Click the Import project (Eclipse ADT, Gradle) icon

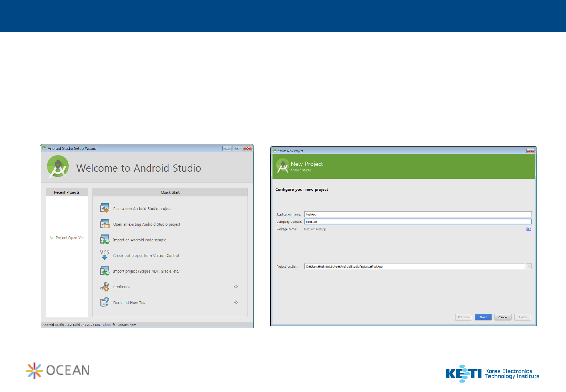(x=104, y=271)
